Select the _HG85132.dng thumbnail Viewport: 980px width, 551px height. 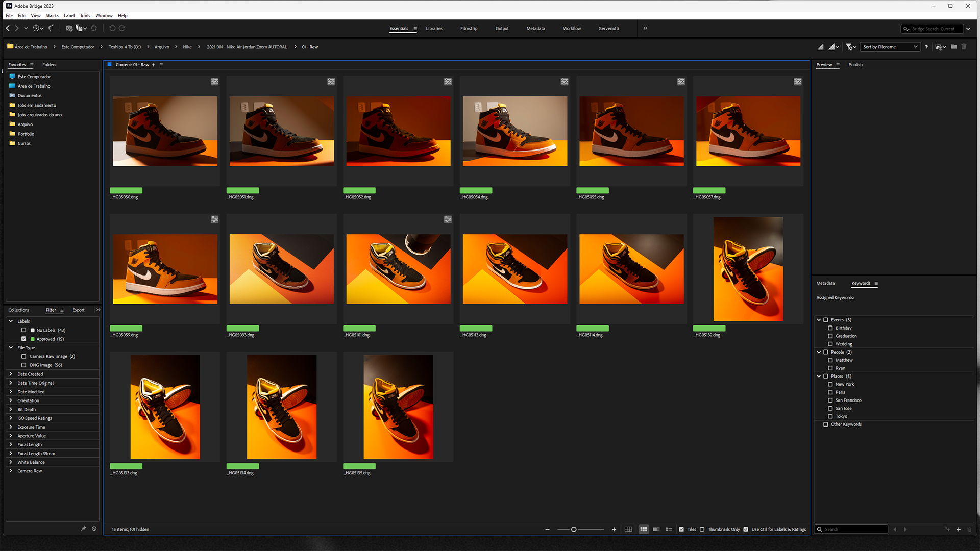(748, 269)
